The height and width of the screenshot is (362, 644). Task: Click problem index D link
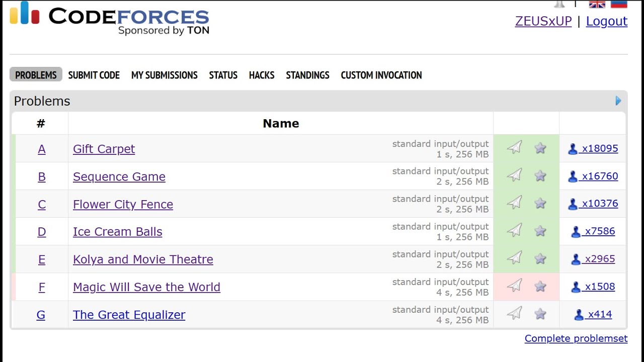pos(42,232)
